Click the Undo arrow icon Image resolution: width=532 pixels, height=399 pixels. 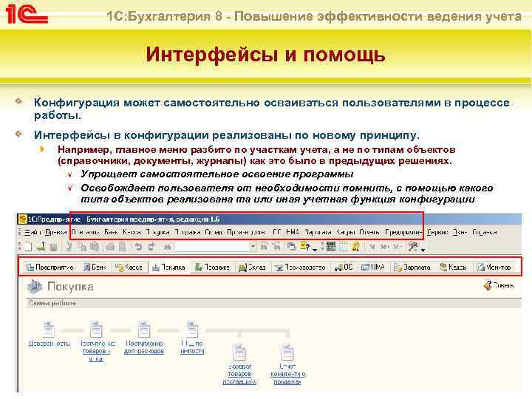[x=137, y=247]
